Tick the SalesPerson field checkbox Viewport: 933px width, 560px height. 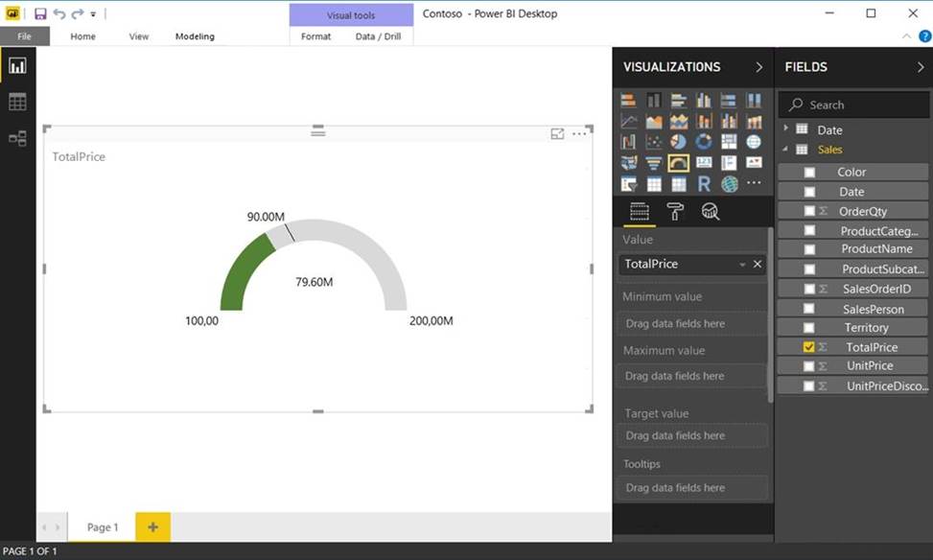click(x=809, y=309)
